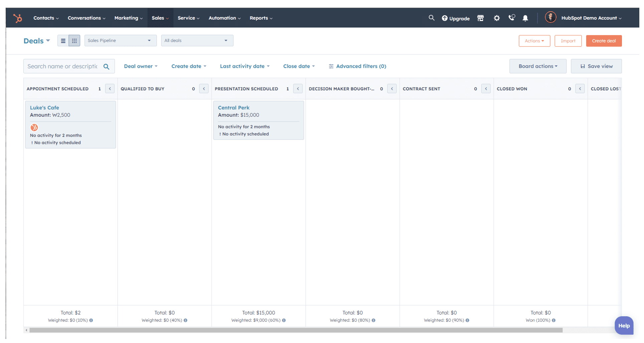
Task: Click info icon beside Weighted $0 (40%)
Action: point(185,320)
